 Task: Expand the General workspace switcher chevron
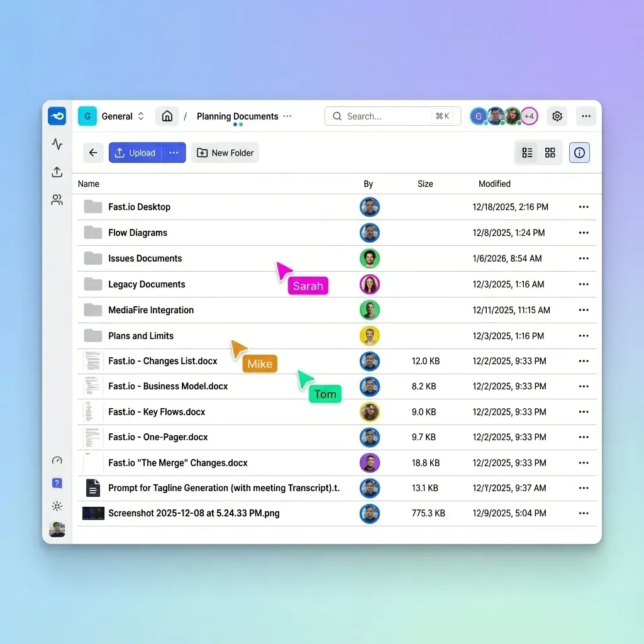141,116
